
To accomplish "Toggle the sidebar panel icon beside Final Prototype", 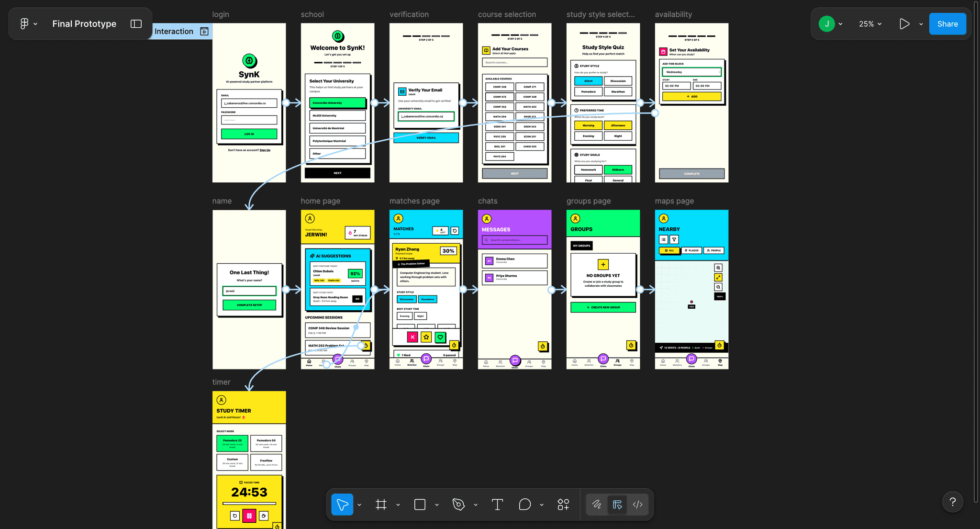I will coord(136,23).
